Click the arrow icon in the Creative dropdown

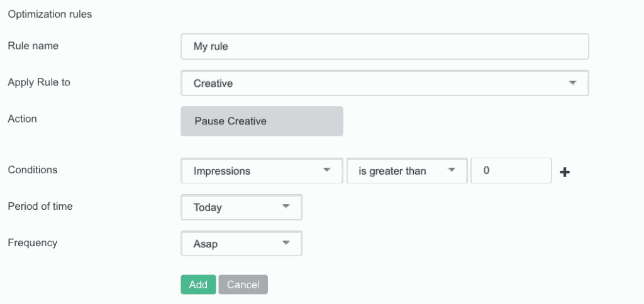[572, 83]
